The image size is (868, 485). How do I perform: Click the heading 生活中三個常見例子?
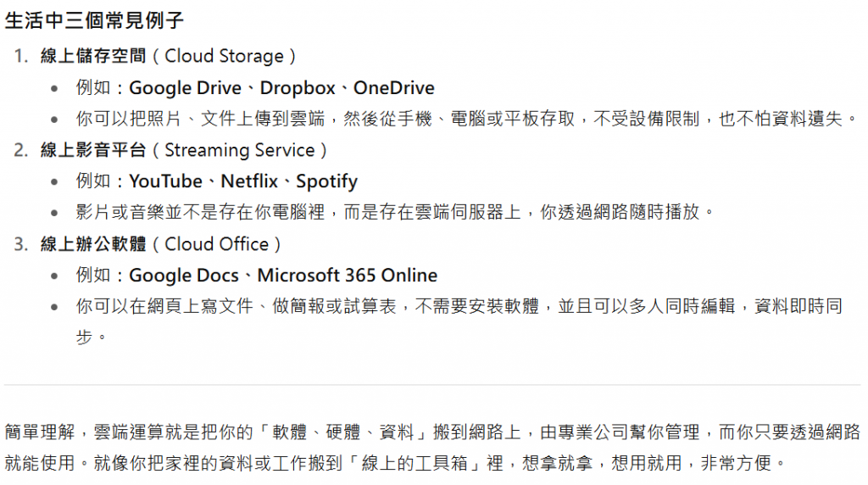point(94,21)
